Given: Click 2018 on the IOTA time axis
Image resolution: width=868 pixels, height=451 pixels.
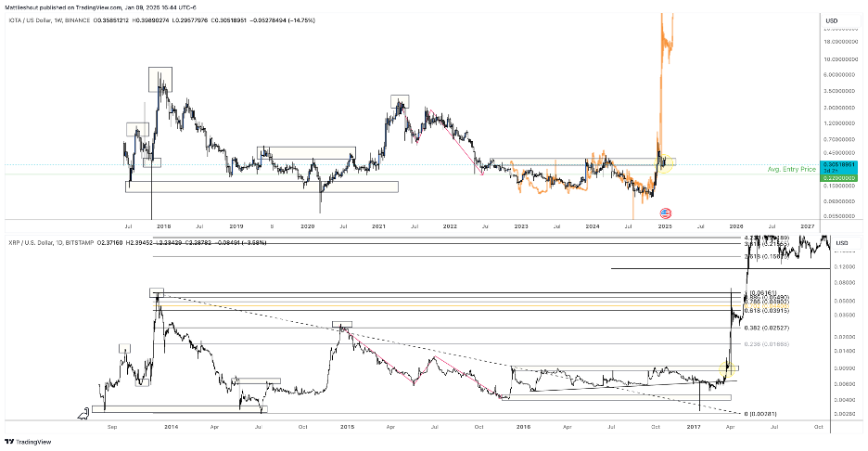Looking at the screenshot, I should 164,226.
